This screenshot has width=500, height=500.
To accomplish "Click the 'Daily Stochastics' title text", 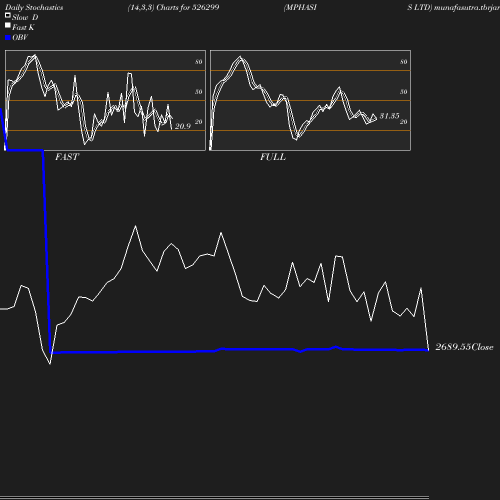I will (34, 8).
